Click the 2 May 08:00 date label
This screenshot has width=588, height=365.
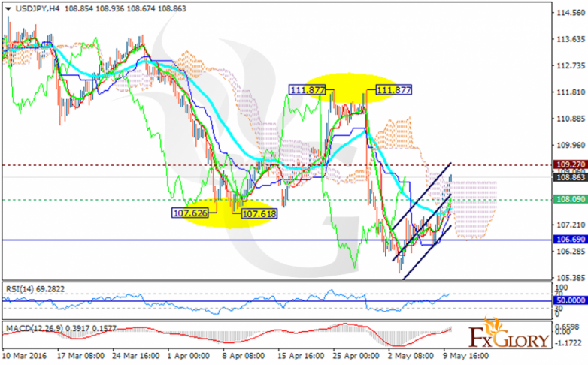tap(411, 356)
